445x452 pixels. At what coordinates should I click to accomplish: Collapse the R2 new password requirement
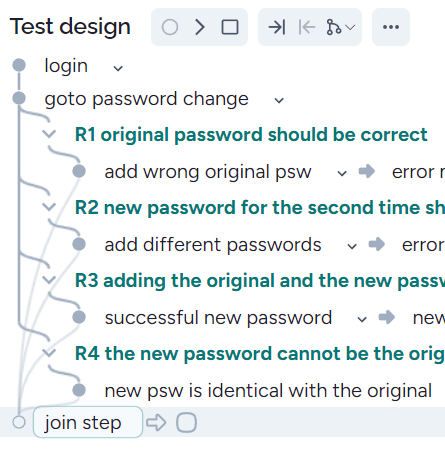(x=49, y=207)
